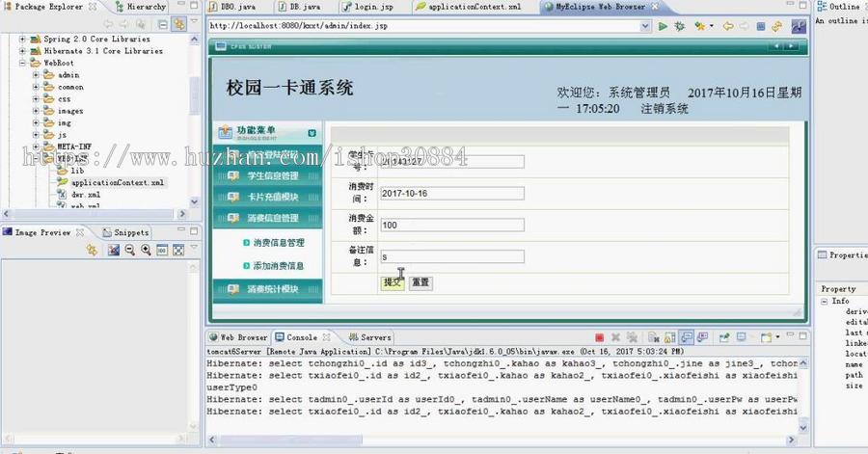
Task: Close the MyEclipse Web Browser tab
Action: [x=656, y=7]
